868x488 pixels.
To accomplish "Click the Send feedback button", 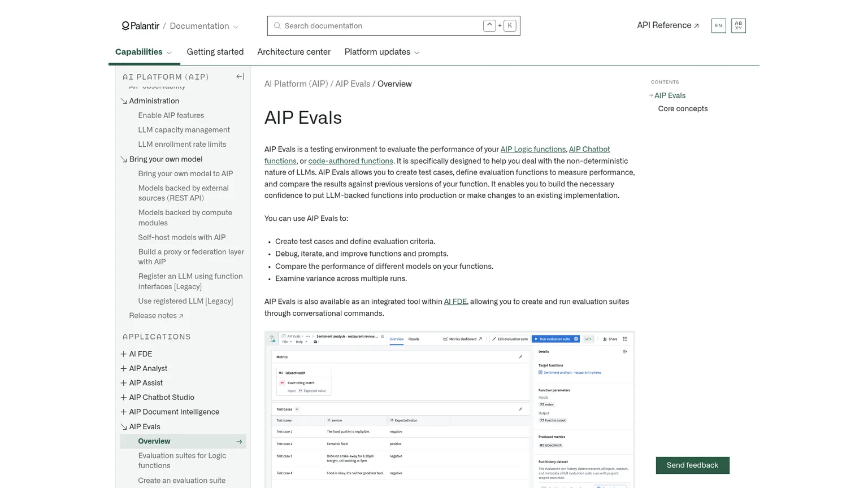I will pyautogui.click(x=692, y=465).
